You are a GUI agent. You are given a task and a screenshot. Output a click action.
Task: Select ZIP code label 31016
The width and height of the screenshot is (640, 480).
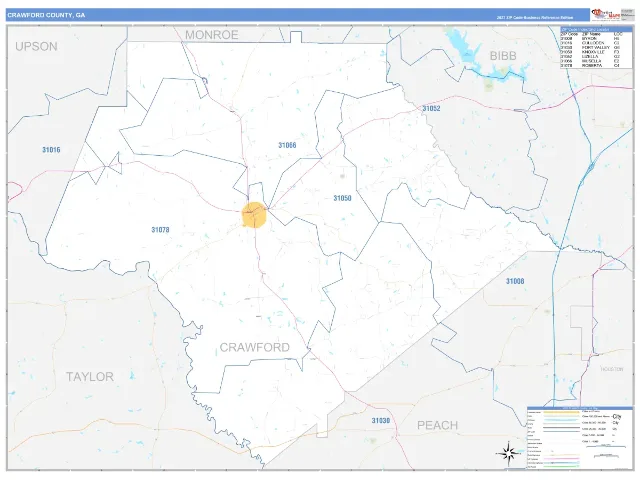pyautogui.click(x=51, y=150)
